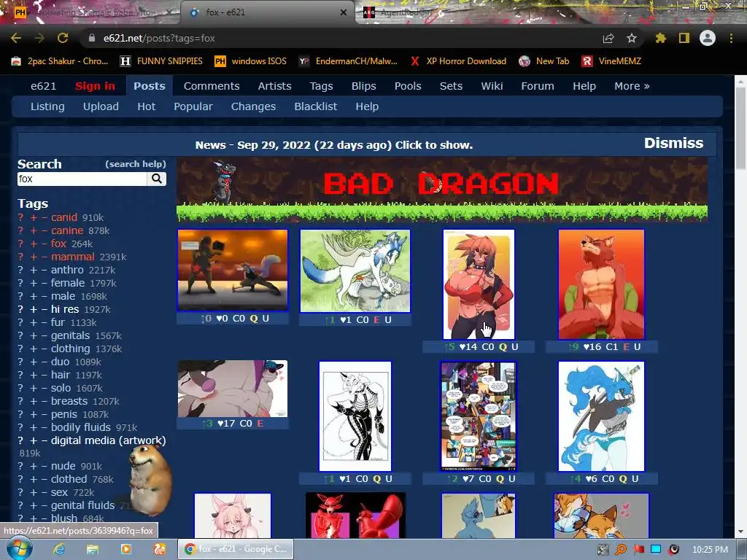Open the multi-panel comic page thumbnail

pyautogui.click(x=479, y=415)
